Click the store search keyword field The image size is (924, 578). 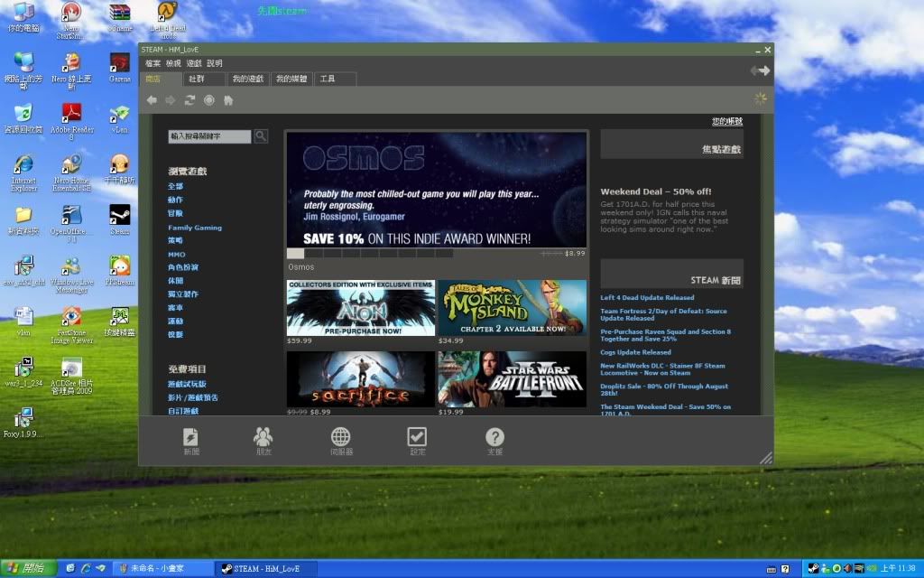pos(209,136)
